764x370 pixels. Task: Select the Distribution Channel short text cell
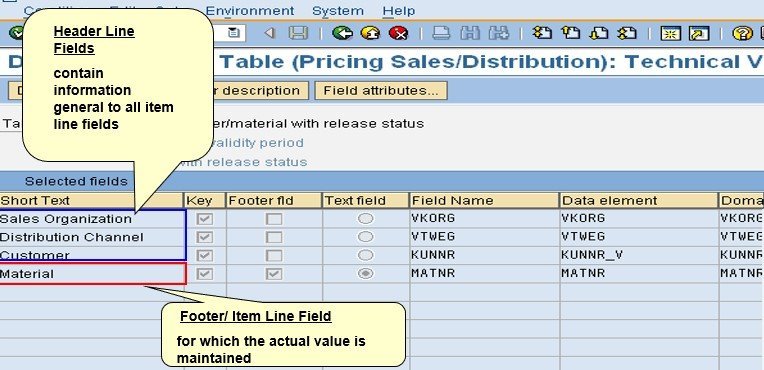[x=92, y=237]
